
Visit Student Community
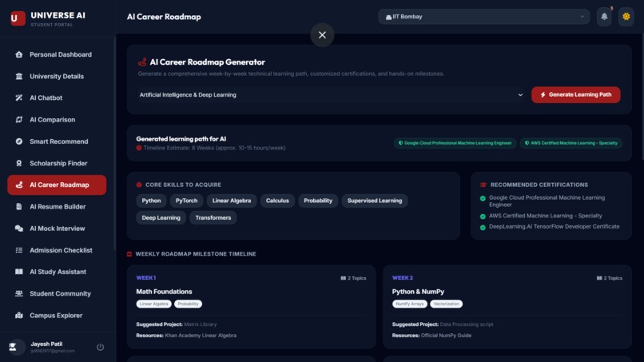pos(57,293)
